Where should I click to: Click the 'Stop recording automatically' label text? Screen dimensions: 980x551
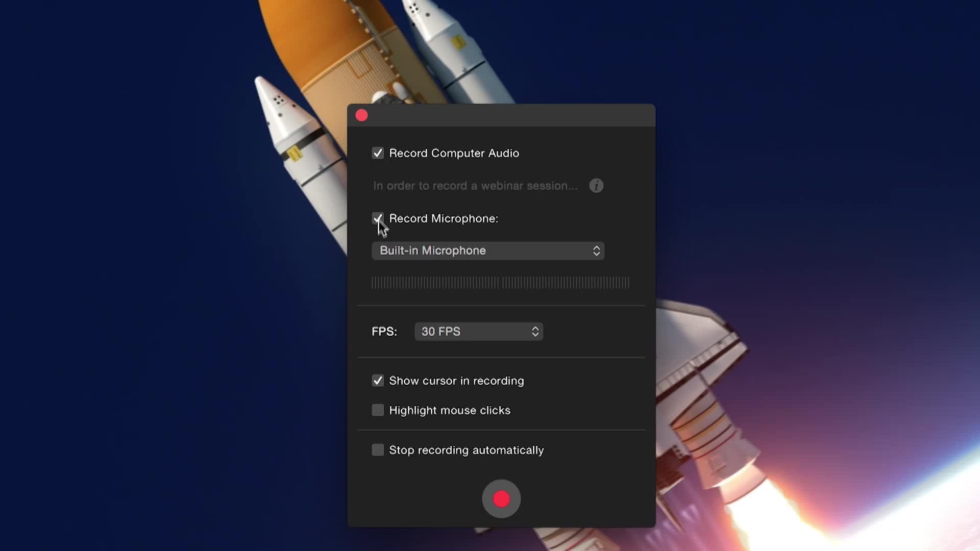tap(466, 450)
